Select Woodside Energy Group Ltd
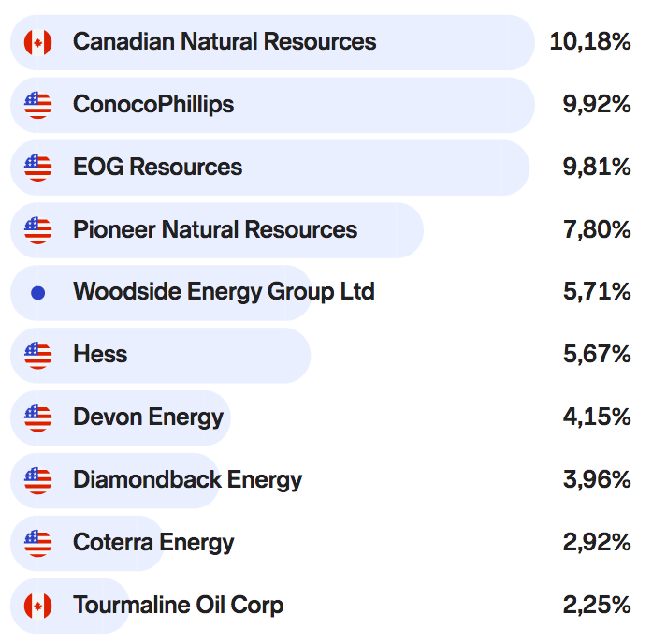This screenshot has height=644, width=652. point(224,292)
